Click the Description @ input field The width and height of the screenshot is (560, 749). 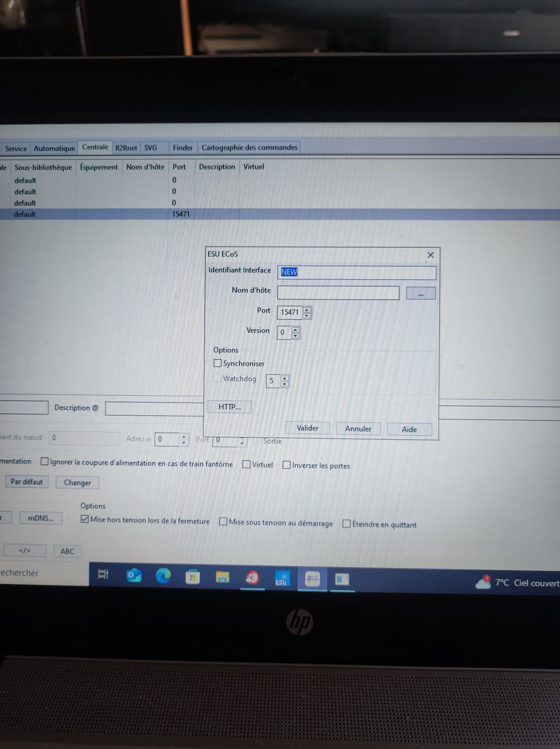[154, 409]
